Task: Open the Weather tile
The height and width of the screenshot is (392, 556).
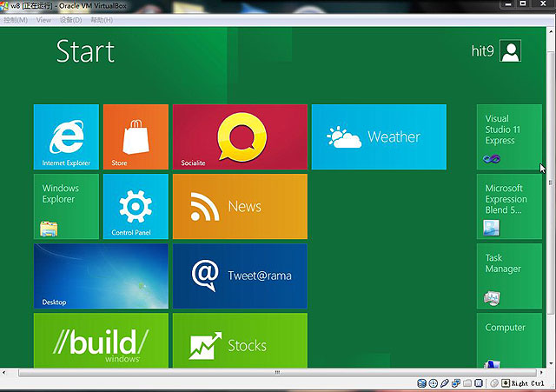Action: 379,136
